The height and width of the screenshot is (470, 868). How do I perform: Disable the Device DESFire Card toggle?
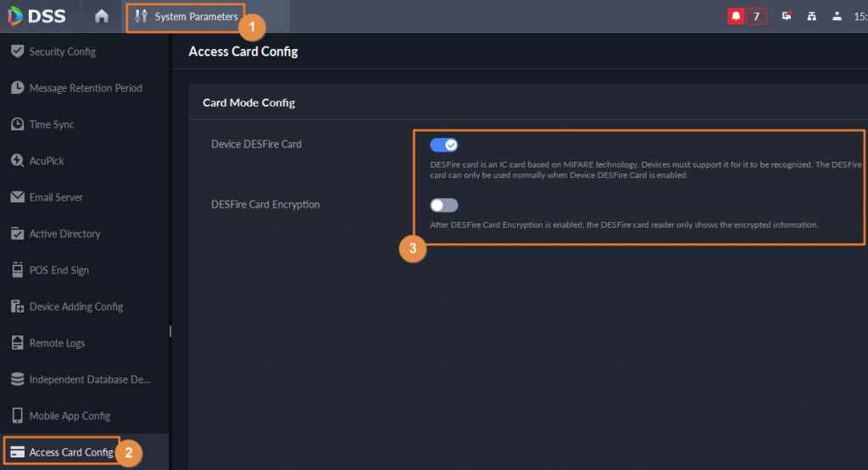coord(444,145)
